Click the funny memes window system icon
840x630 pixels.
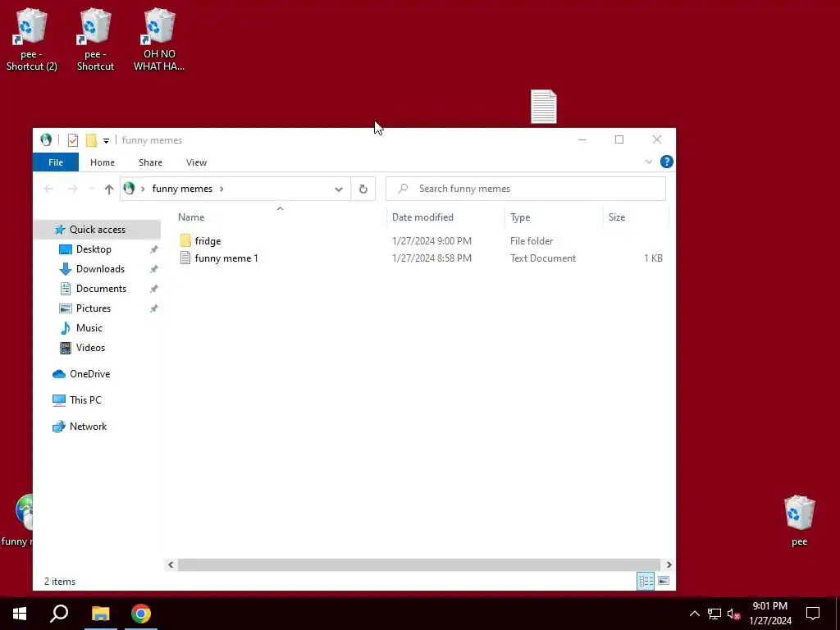(46, 139)
